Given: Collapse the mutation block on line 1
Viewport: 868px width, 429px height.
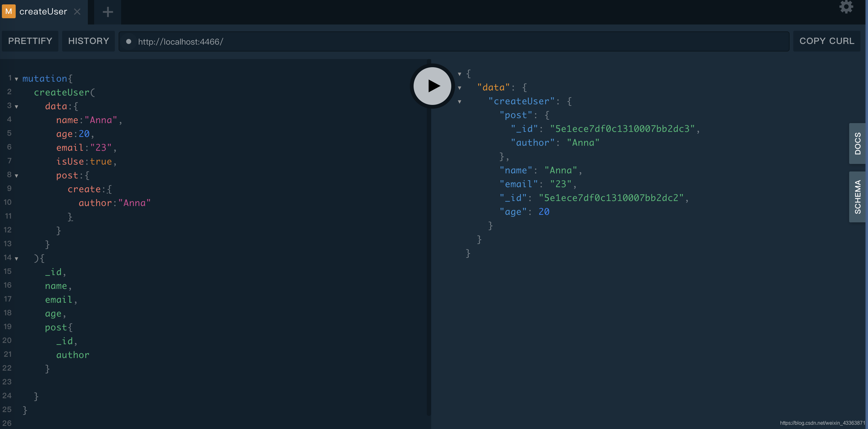Looking at the screenshot, I should click(x=17, y=79).
